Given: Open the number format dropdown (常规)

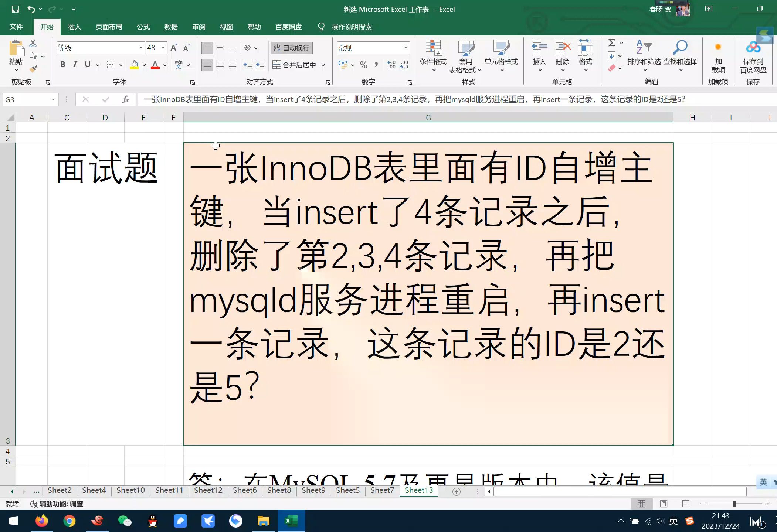Looking at the screenshot, I should pyautogui.click(x=406, y=48).
